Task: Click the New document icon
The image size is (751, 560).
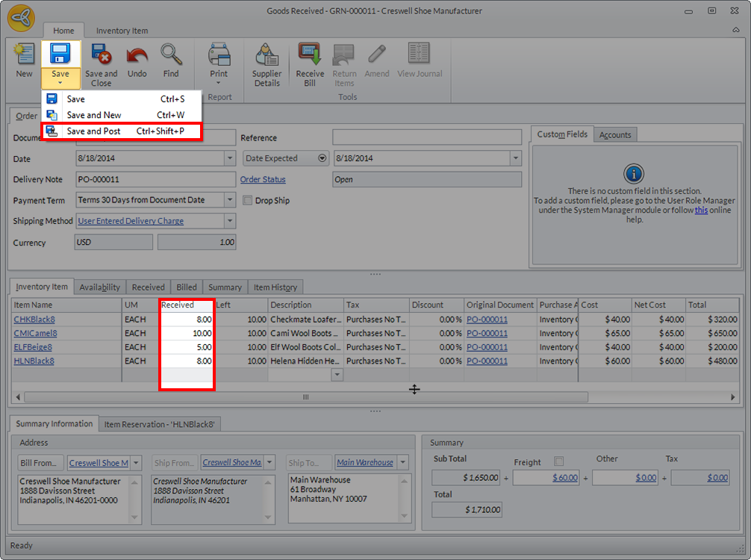Action: [x=24, y=59]
